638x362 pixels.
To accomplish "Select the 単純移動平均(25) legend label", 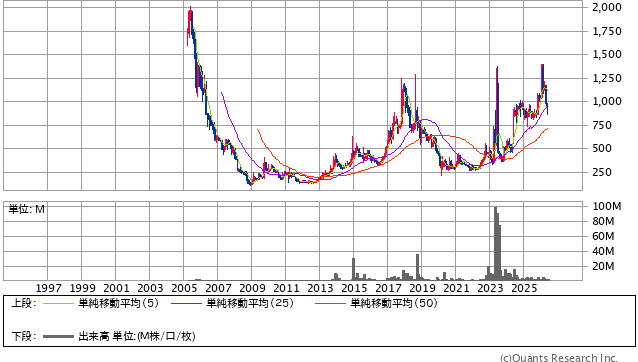I will coord(250,303).
